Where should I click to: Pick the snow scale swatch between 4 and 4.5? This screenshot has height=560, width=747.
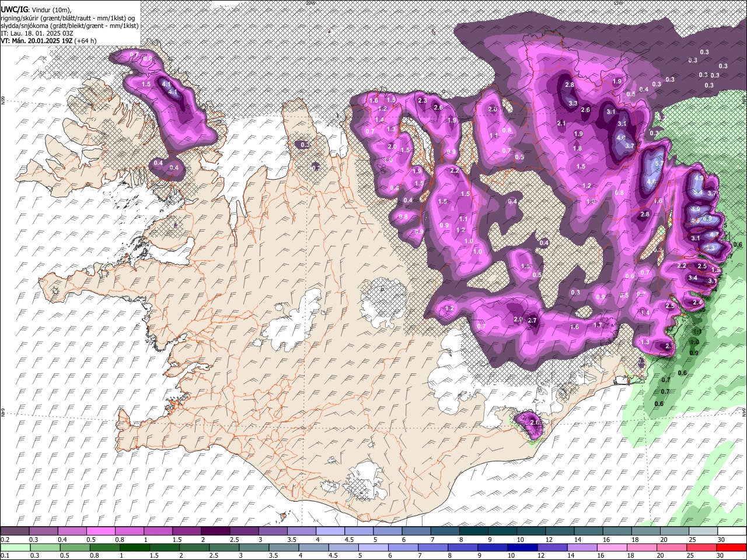pyautogui.click(x=330, y=531)
